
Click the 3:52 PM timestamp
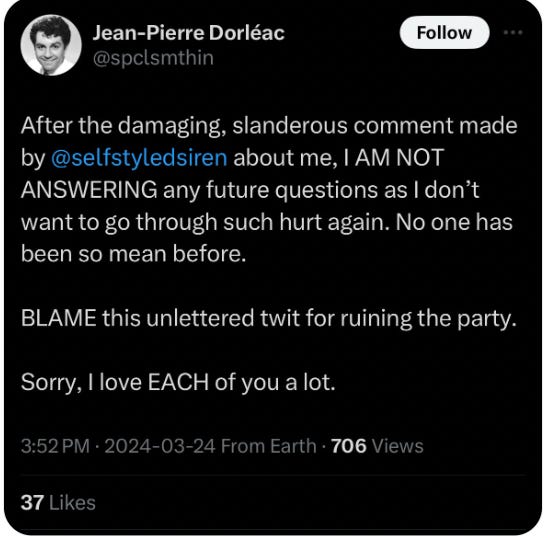point(55,446)
